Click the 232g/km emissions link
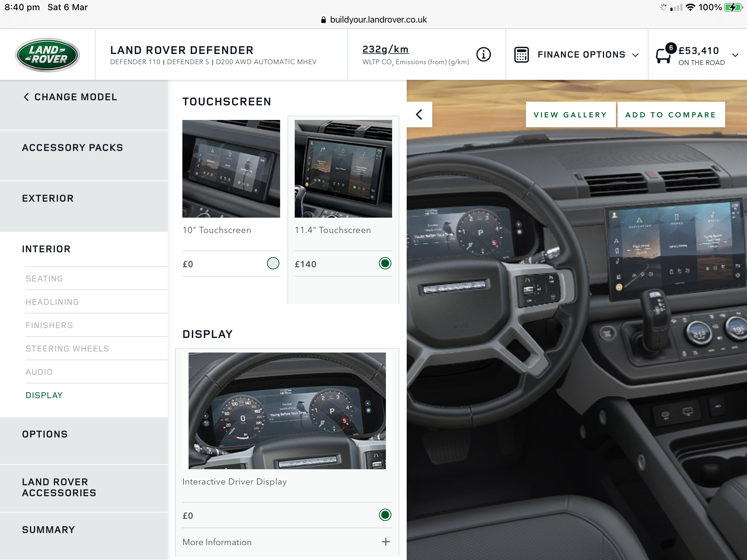The height and width of the screenshot is (560, 747). coord(385,49)
